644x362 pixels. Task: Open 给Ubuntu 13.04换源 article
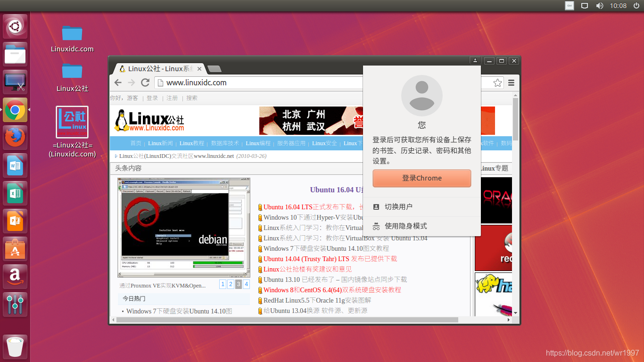(x=315, y=311)
